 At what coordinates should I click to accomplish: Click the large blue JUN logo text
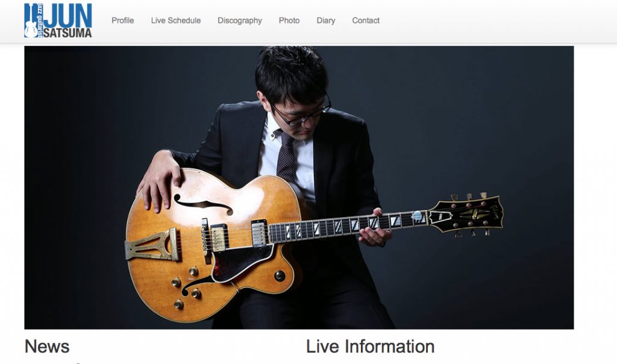pos(67,16)
